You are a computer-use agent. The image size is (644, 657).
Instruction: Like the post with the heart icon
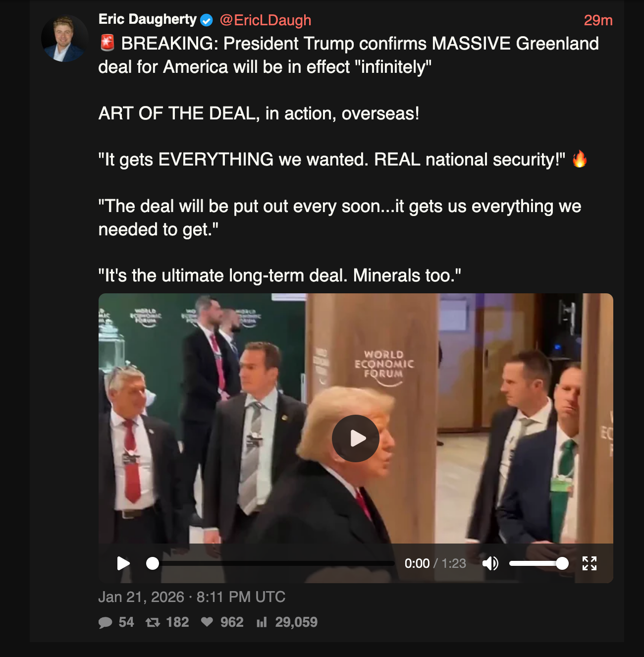(207, 622)
